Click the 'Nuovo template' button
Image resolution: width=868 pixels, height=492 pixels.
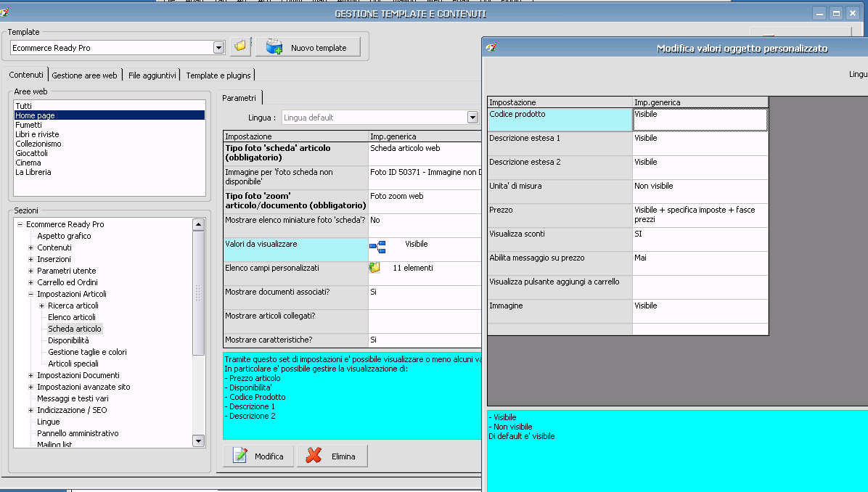308,48
